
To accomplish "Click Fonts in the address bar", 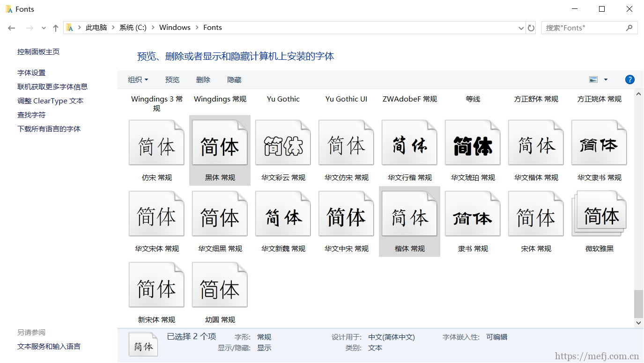I will click(213, 28).
